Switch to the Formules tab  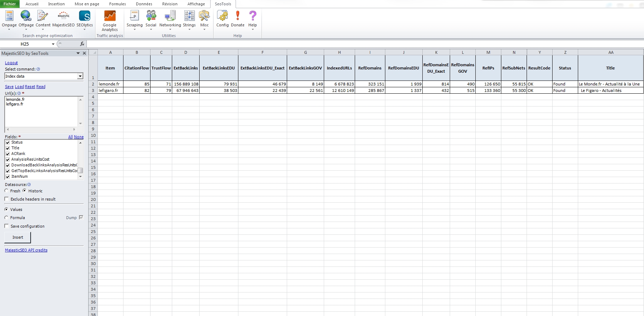click(117, 4)
